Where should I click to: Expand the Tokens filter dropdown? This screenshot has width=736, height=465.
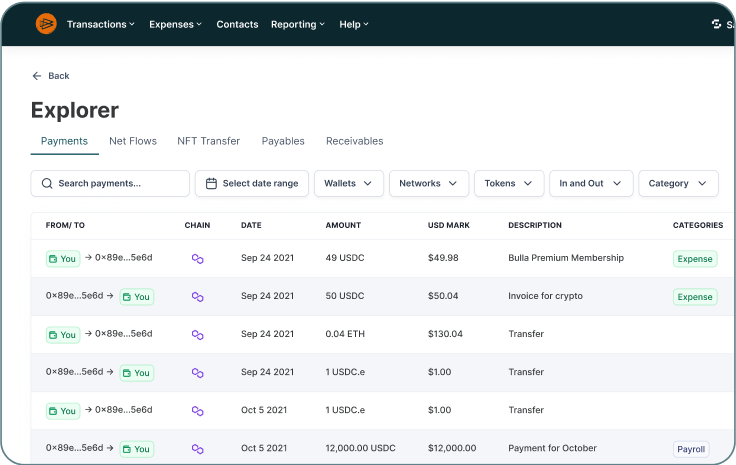click(x=509, y=183)
